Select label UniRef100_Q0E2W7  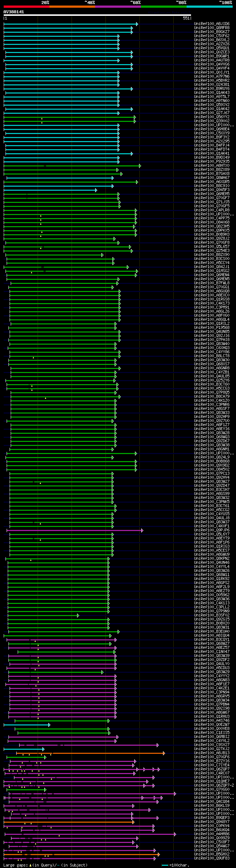tap(212, 725)
